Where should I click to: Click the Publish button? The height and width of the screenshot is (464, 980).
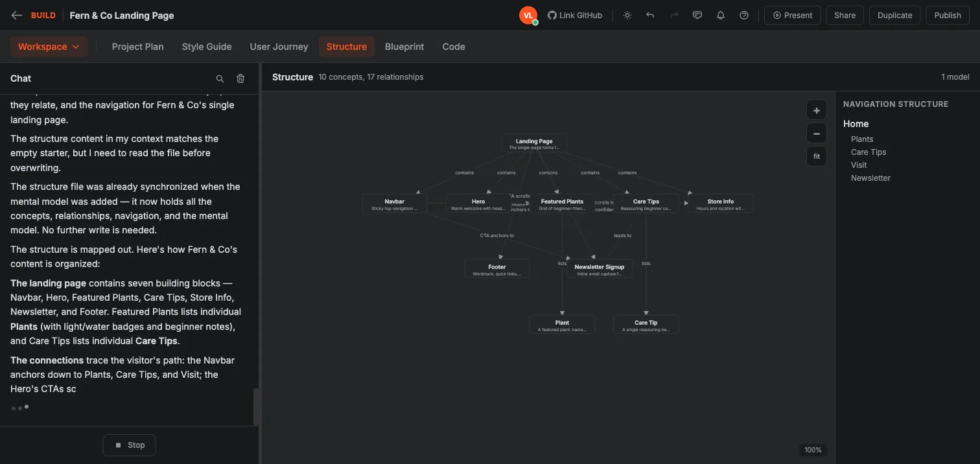tap(948, 16)
